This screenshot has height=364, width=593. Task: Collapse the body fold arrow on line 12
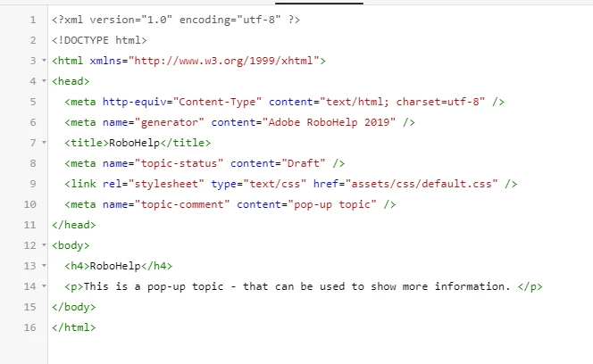(x=44, y=245)
